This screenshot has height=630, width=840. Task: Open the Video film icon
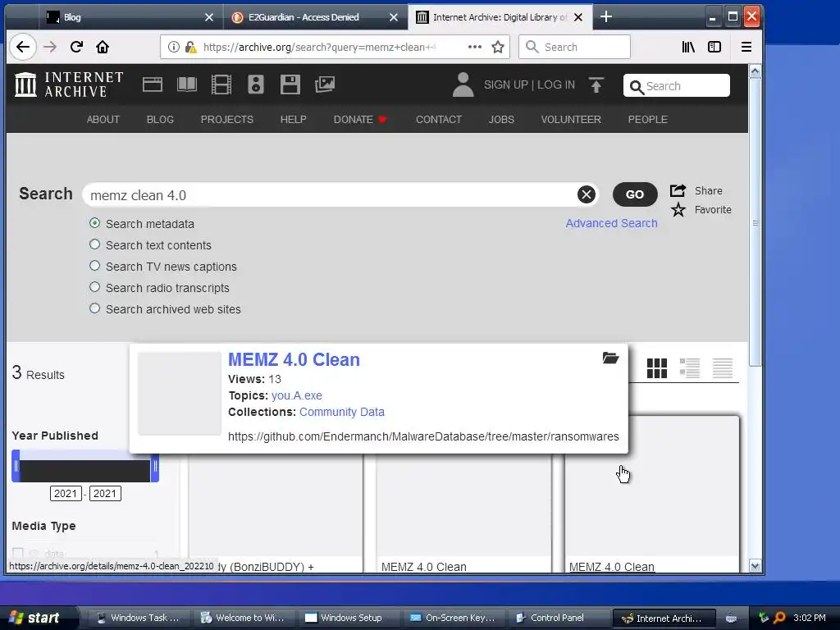pyautogui.click(x=221, y=84)
